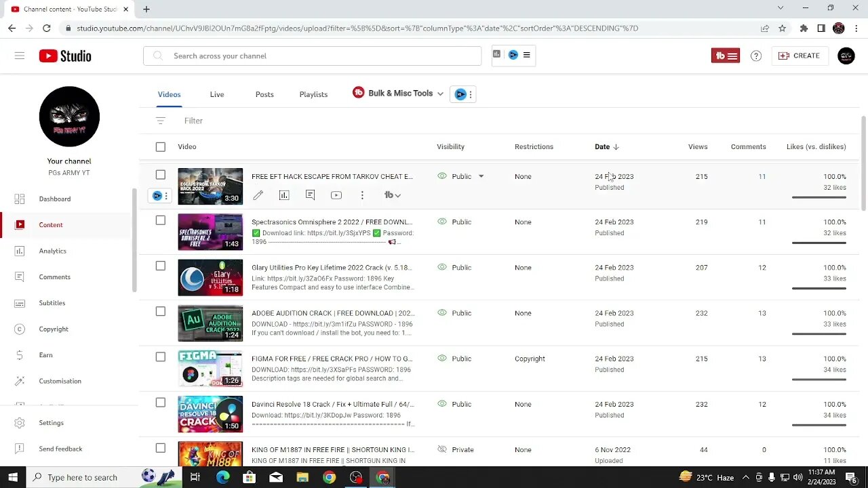Click the likes bar of Glary Utilities
868x488 pixels.
818,288
